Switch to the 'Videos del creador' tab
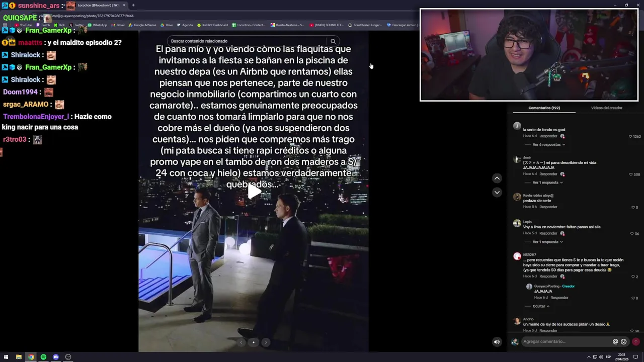The height and width of the screenshot is (362, 644). [606, 108]
